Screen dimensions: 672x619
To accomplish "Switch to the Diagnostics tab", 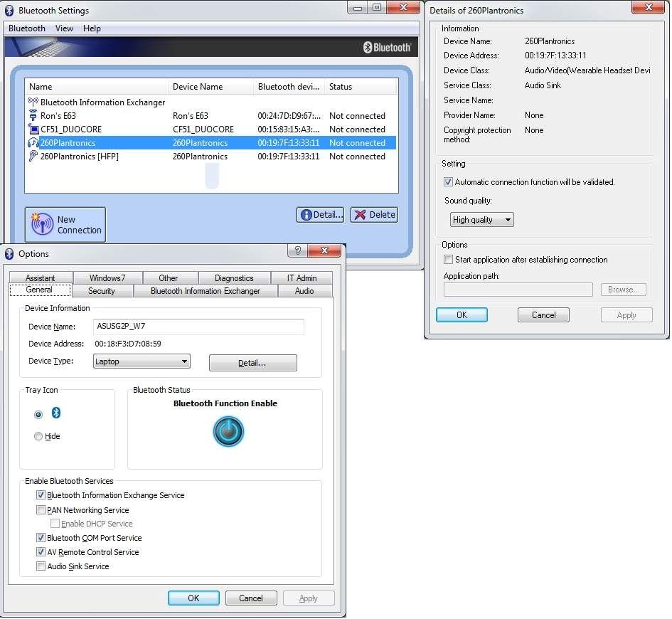I will click(234, 277).
